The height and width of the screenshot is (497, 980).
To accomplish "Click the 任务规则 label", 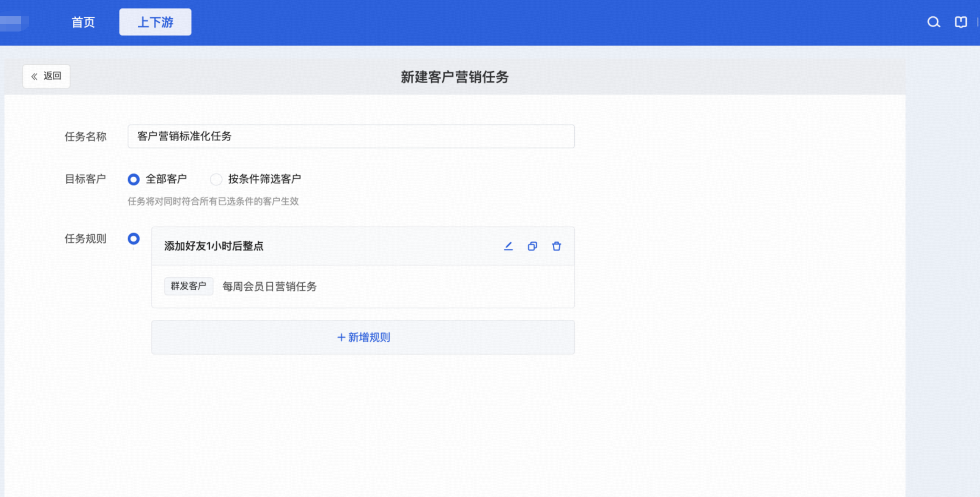I will 85,238.
